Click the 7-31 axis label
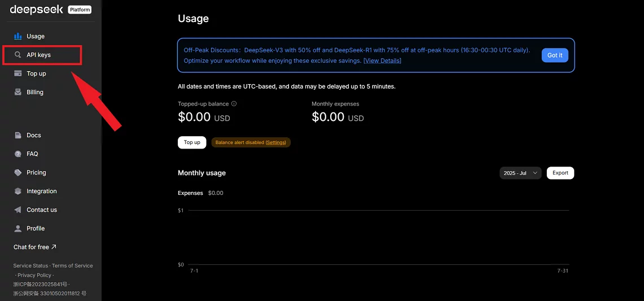 coord(562,271)
